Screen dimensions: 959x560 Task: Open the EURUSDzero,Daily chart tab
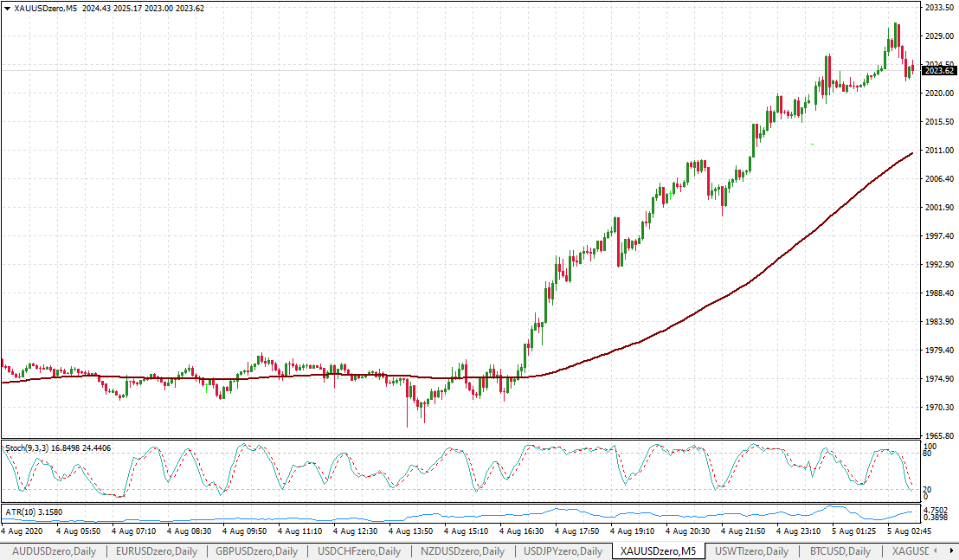156,550
